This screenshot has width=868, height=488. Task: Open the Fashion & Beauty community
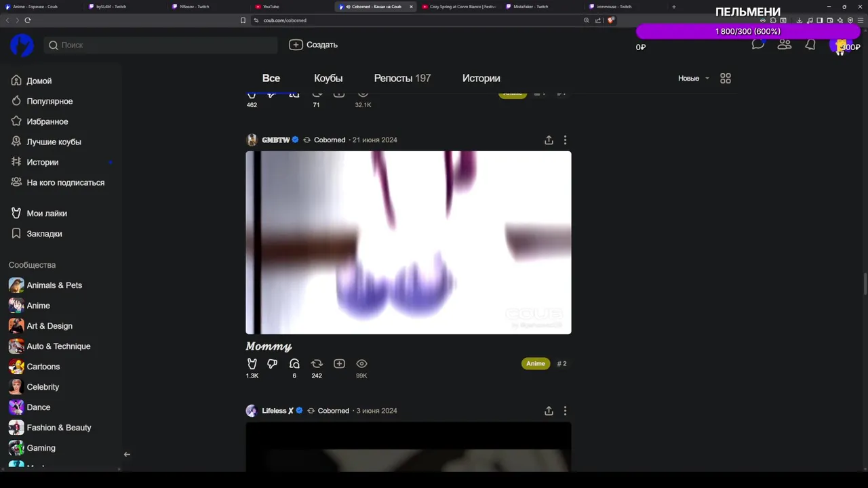point(59,428)
